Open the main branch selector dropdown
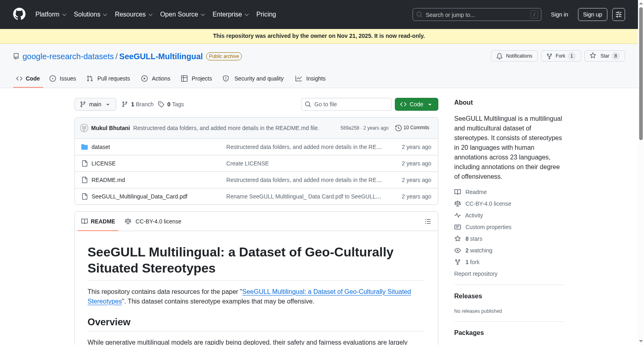 [95, 104]
